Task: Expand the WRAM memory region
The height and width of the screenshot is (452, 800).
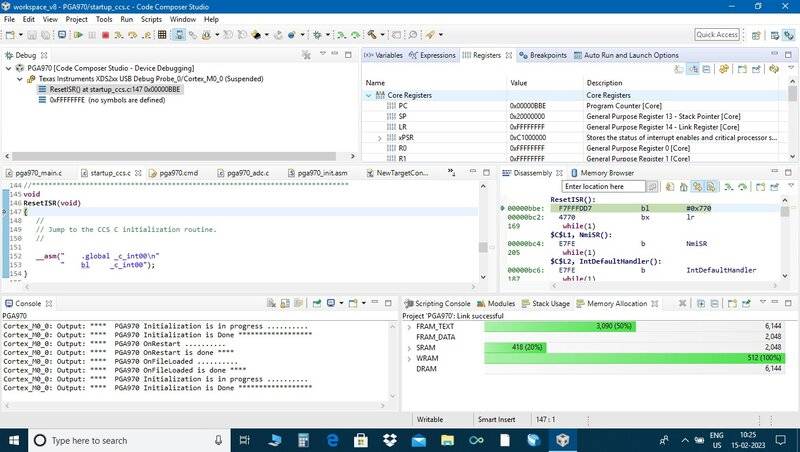Action: (409, 359)
